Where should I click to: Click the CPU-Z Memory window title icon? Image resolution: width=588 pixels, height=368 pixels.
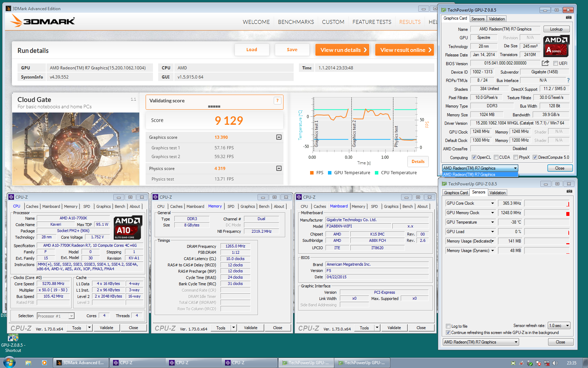(x=155, y=197)
